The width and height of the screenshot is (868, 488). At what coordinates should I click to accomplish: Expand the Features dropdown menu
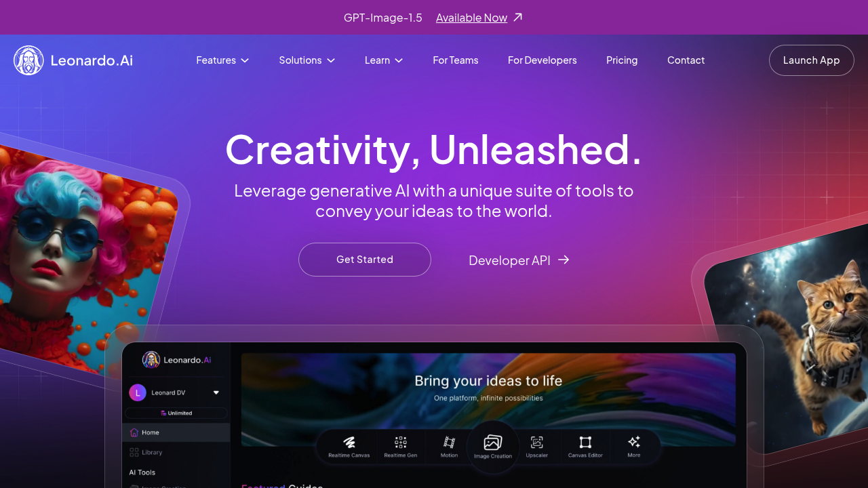[x=222, y=60]
